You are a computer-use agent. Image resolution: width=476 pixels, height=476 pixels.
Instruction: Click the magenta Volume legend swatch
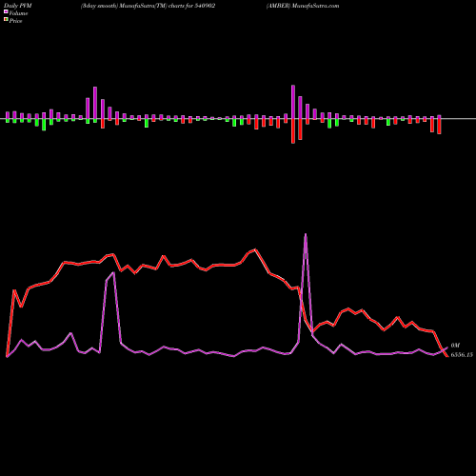point(6,11)
